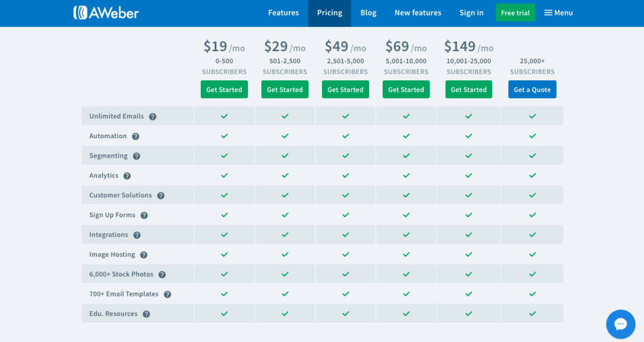Click the Automation feature label
Screen dimensions: 644x342
point(108,136)
